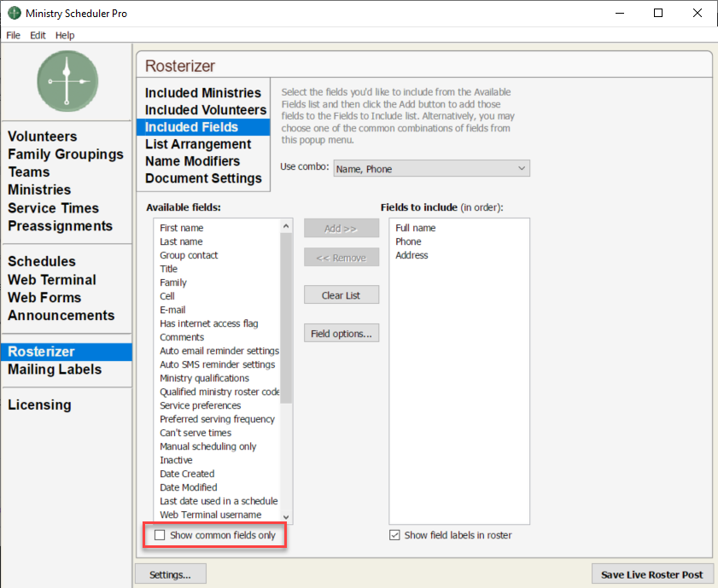The image size is (718, 588).
Task: Open Document Settings tab
Action: (203, 178)
